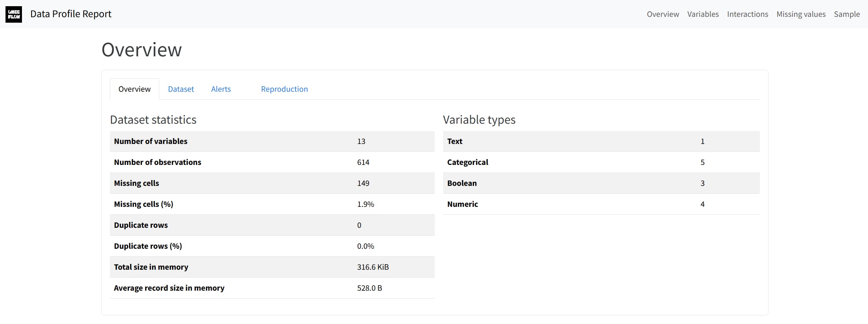The width and height of the screenshot is (868, 324).
Task: Click the Missing cells (%) label
Action: coord(143,204)
